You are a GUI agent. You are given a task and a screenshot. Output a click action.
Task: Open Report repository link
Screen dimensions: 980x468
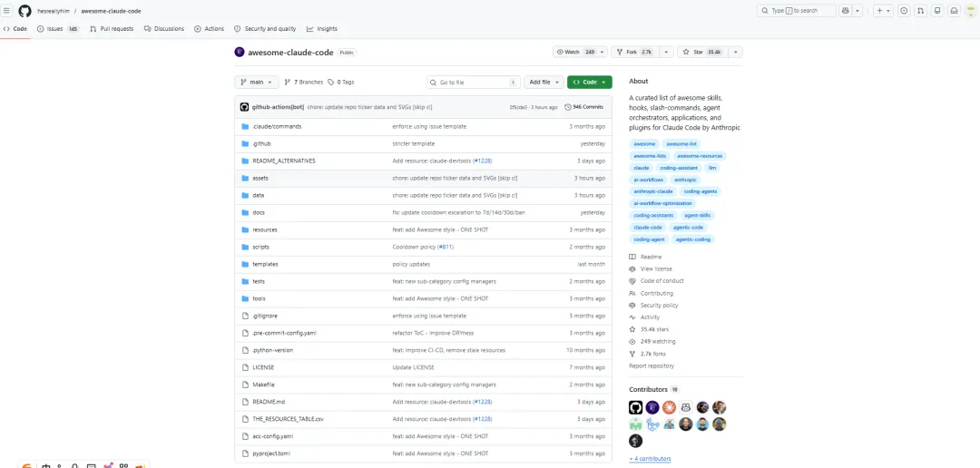click(652, 366)
